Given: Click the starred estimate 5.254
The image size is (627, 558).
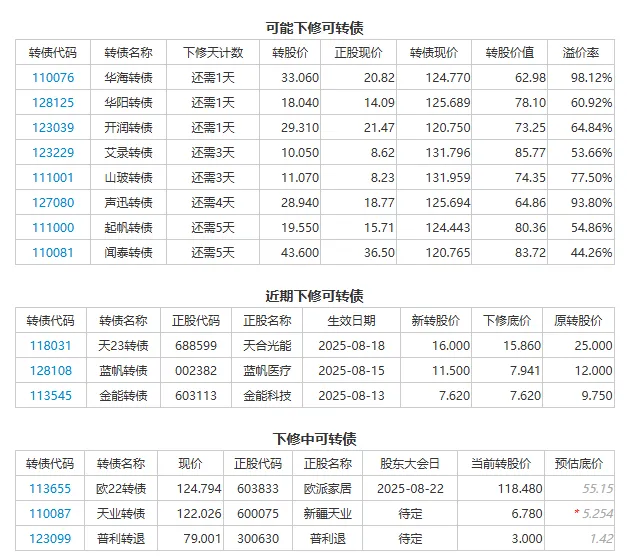Looking at the screenshot, I should tap(597, 514).
